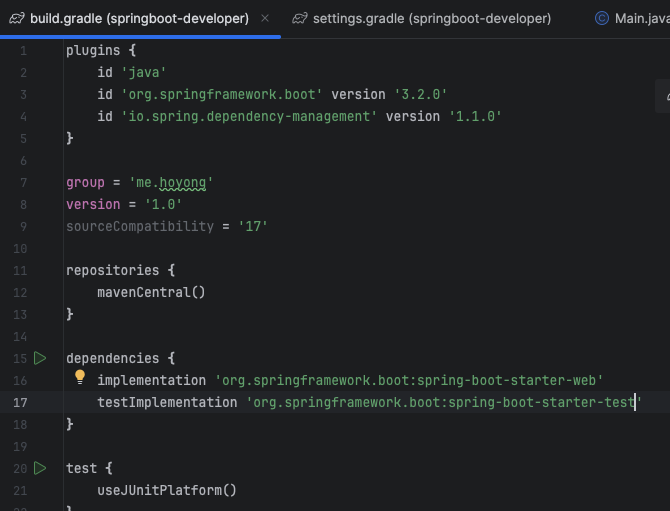The height and width of the screenshot is (511, 670).
Task: Click 'org.springframework.boot' plugin id string
Action: (x=221, y=94)
